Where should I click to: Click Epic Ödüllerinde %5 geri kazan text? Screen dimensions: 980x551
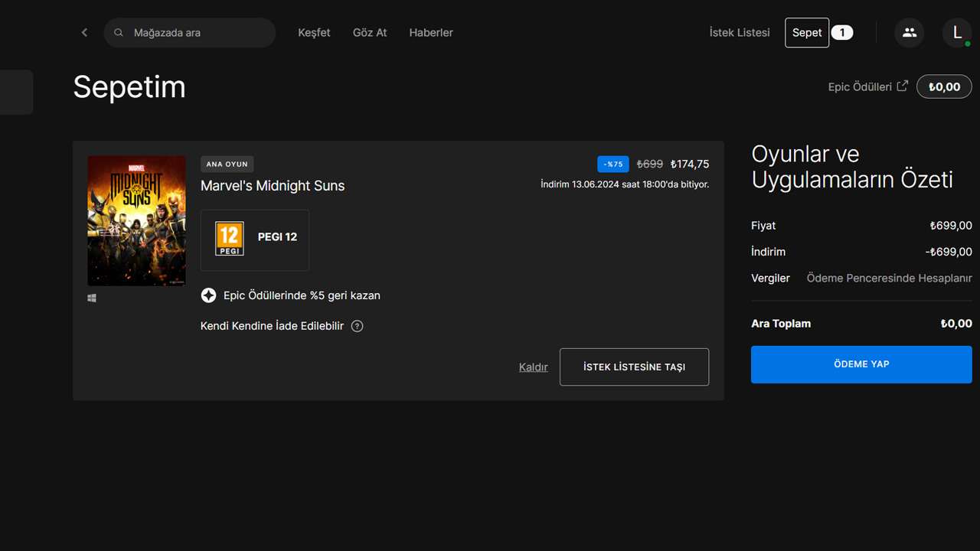point(302,295)
